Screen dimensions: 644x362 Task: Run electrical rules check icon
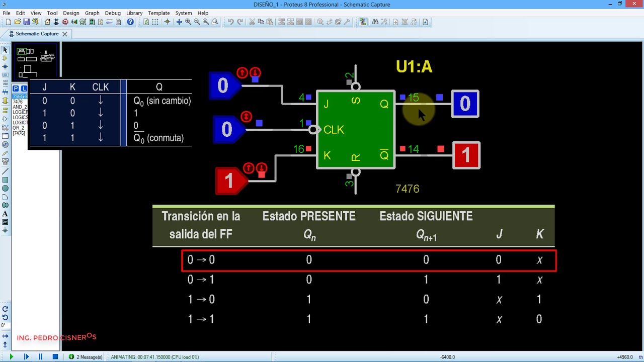(425, 22)
